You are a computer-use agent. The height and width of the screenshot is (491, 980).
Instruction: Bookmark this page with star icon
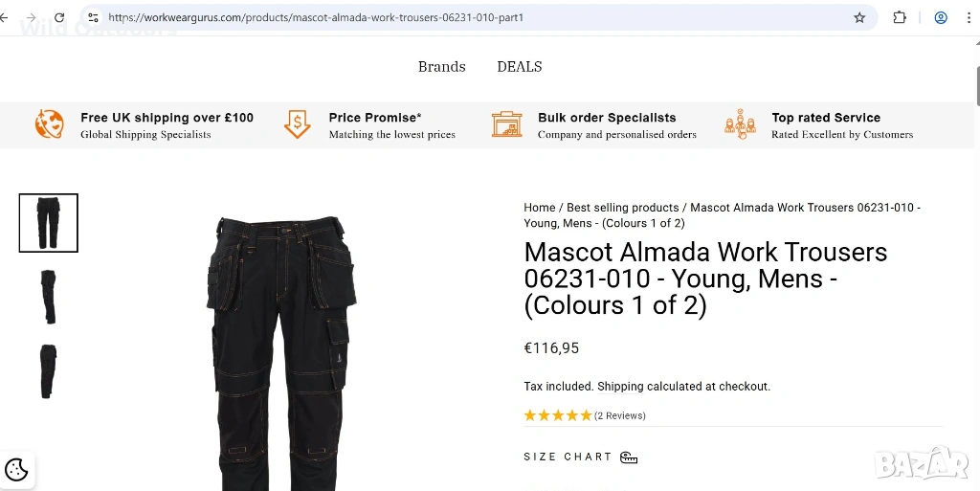(859, 18)
